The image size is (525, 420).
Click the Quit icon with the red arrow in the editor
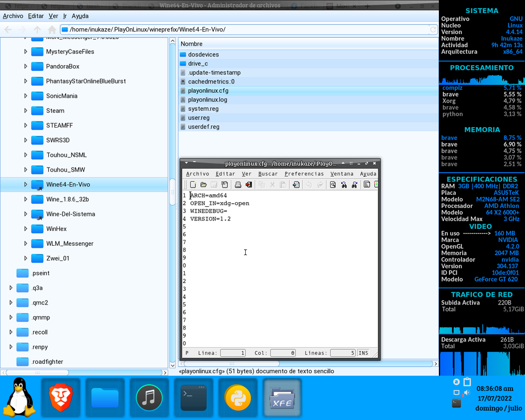coord(248,185)
